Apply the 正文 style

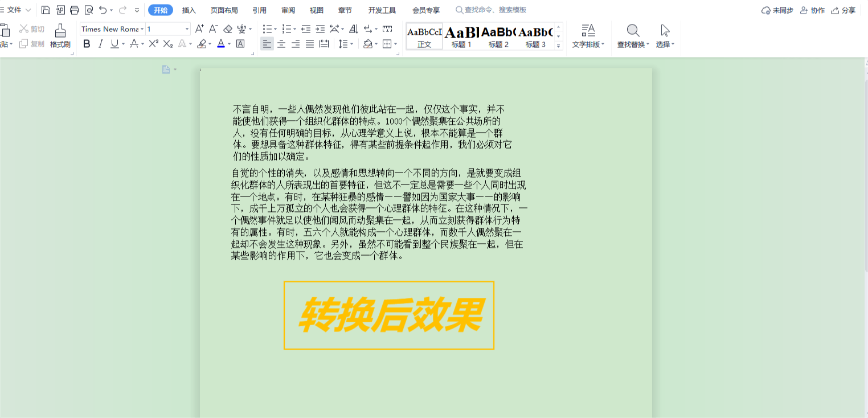424,36
